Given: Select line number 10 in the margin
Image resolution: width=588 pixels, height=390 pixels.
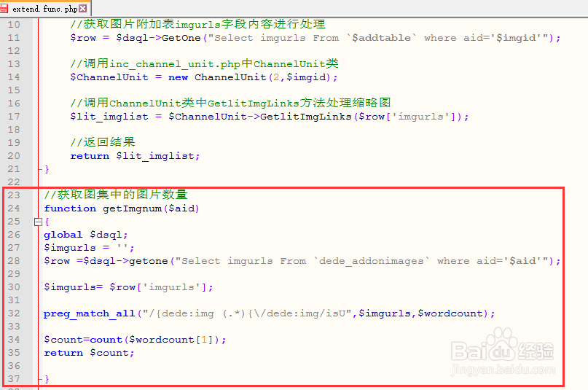Looking at the screenshot, I should point(14,24).
